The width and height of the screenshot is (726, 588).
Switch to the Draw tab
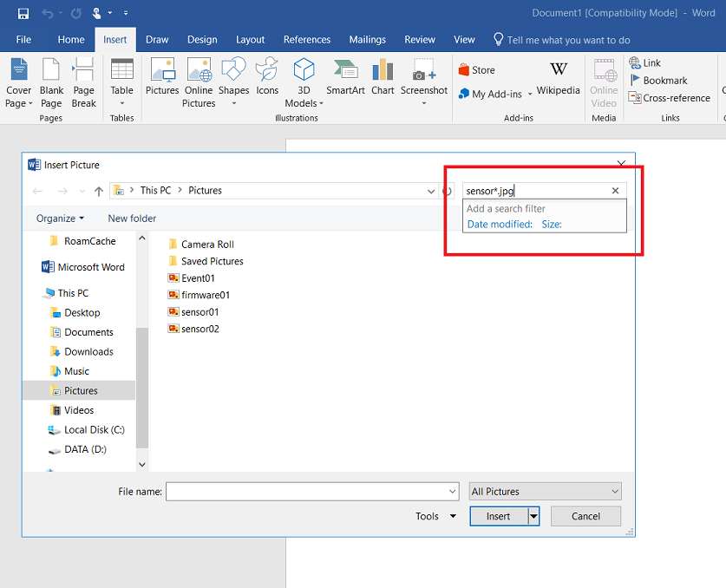[157, 40]
